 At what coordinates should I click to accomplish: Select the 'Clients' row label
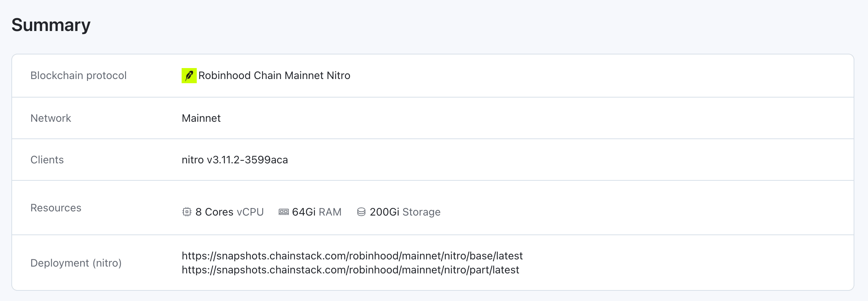click(47, 160)
